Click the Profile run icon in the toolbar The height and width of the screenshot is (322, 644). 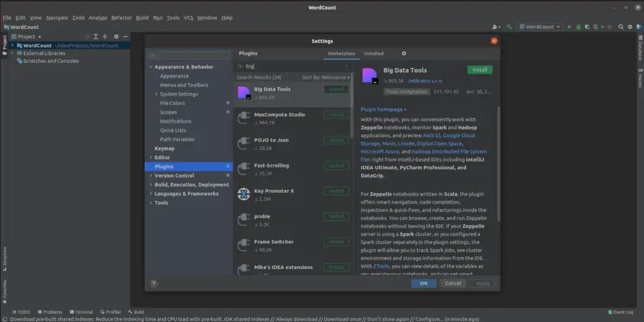click(596, 26)
